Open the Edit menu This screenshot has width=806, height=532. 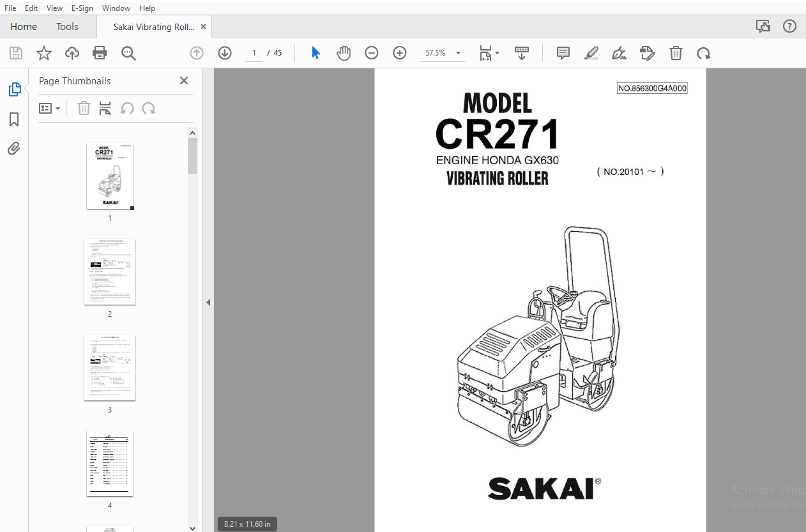31,8
